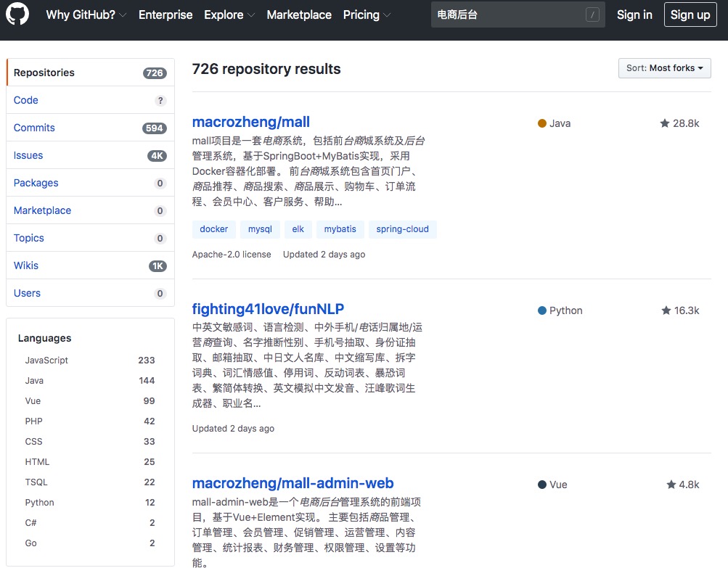Filter results by HTML language

pyautogui.click(x=90, y=462)
